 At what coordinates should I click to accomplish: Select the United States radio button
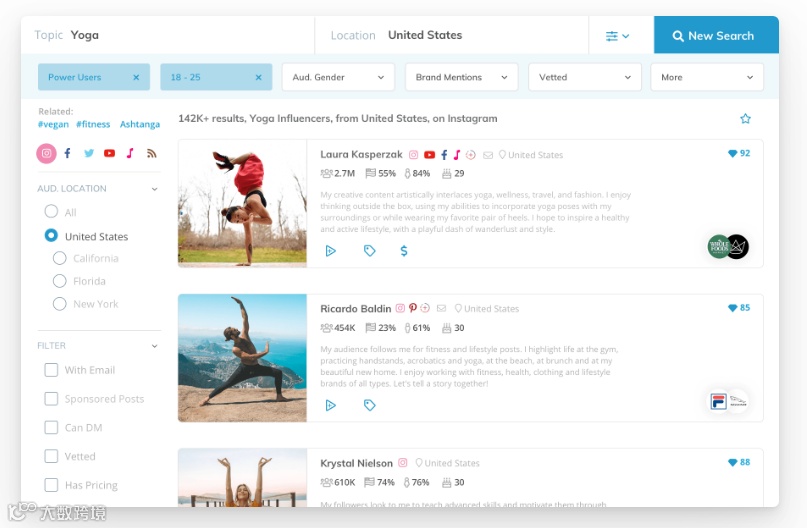pyautogui.click(x=51, y=235)
